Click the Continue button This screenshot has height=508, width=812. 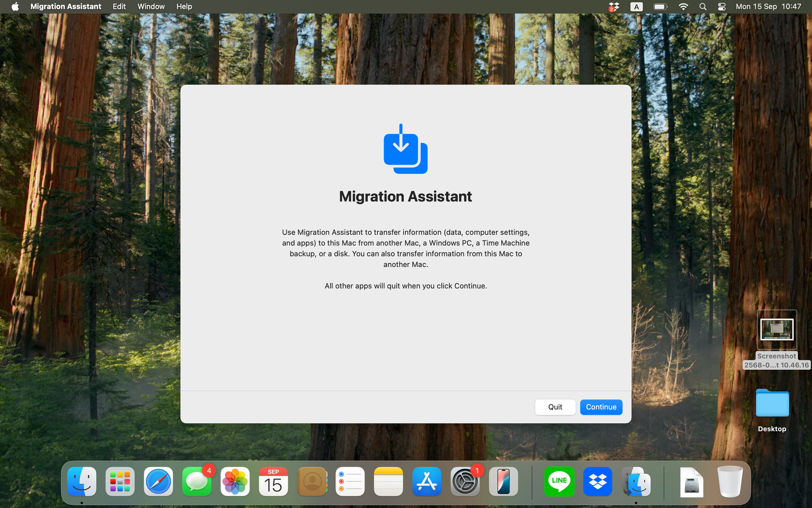point(601,407)
